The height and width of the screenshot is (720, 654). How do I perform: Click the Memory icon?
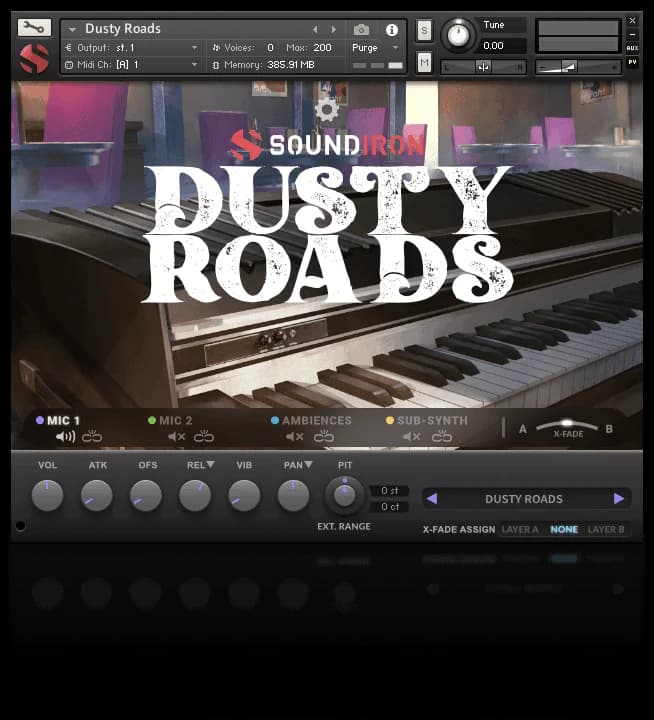coord(216,65)
